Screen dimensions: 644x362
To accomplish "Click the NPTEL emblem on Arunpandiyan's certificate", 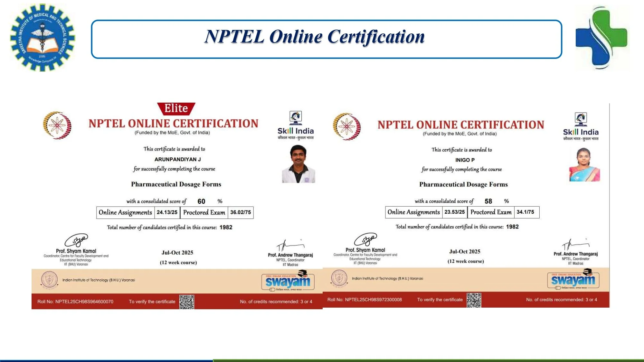I will tap(57, 125).
